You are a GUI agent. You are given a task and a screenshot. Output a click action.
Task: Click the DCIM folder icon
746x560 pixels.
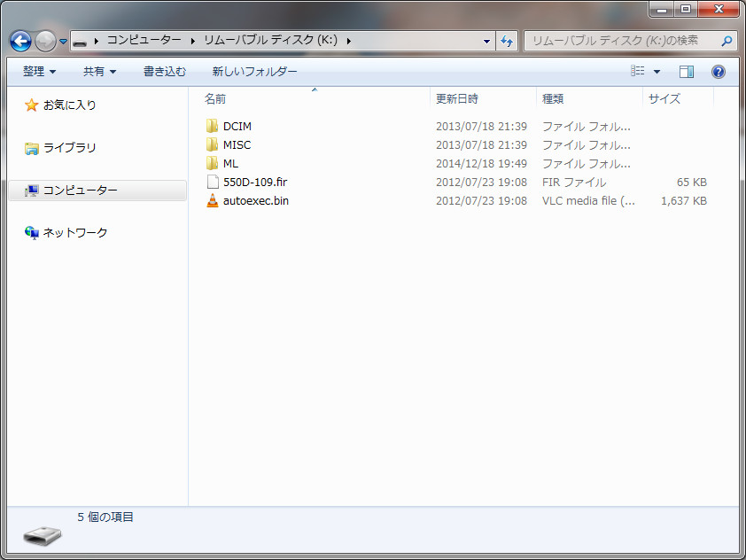click(212, 126)
